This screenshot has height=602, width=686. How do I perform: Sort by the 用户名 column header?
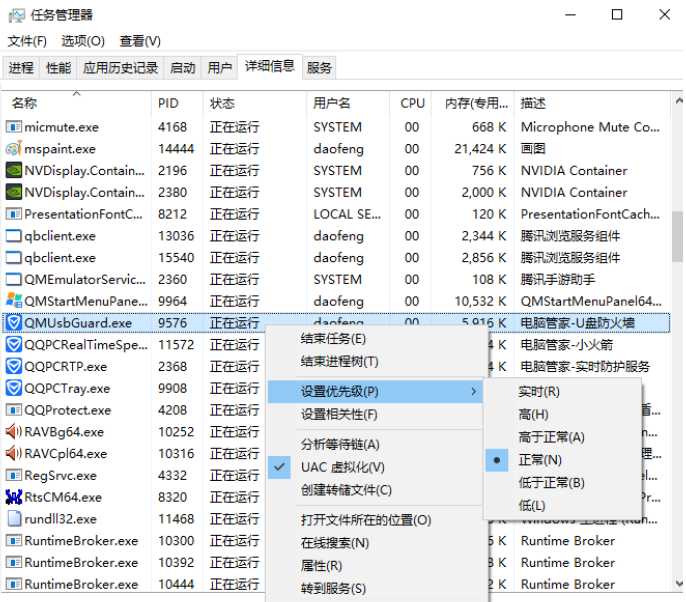(347, 103)
